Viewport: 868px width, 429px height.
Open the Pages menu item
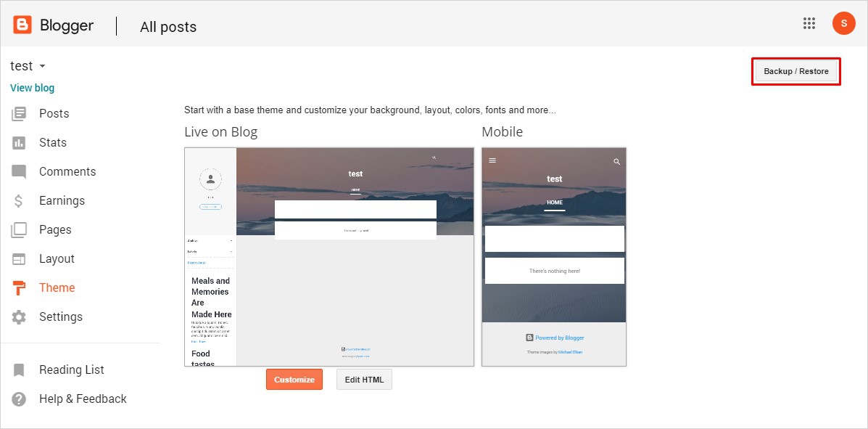(x=55, y=230)
